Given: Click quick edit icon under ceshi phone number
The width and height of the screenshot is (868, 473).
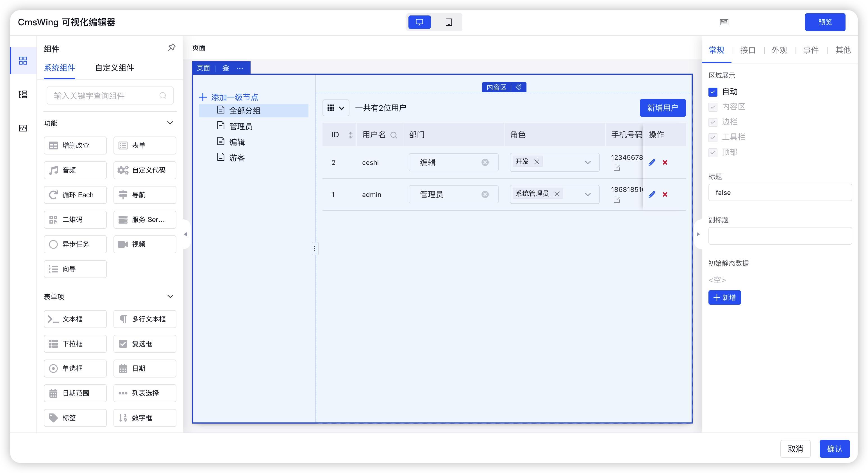Looking at the screenshot, I should 617,168.
